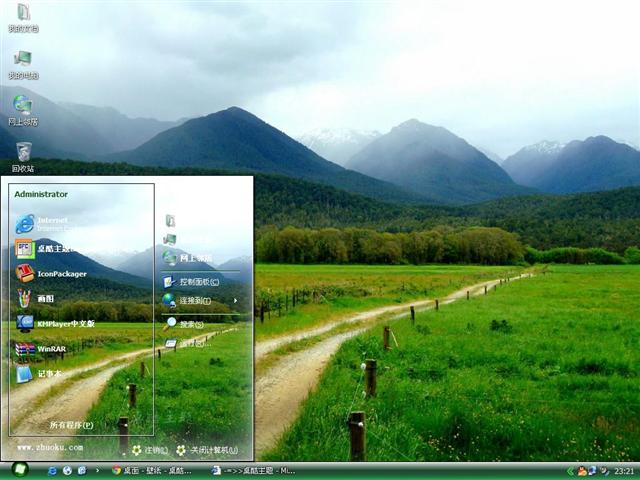Screen dimensions: 640x480
Task: Open 网上邻居 in Start menu right column
Action: (x=187, y=258)
